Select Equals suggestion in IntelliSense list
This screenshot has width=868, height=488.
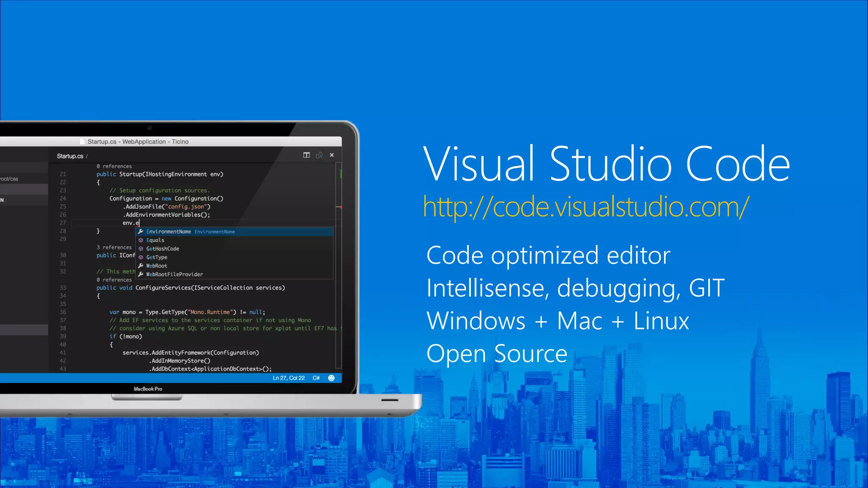tap(234, 240)
